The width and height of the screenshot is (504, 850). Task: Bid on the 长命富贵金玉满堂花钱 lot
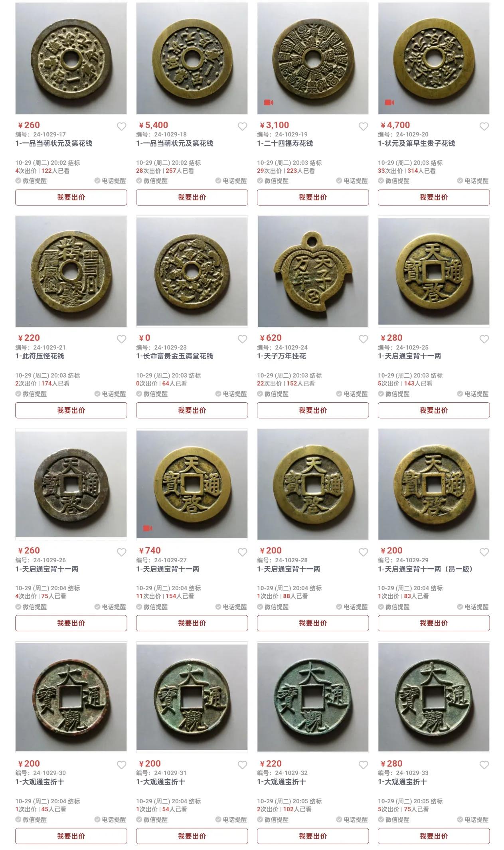click(x=192, y=410)
